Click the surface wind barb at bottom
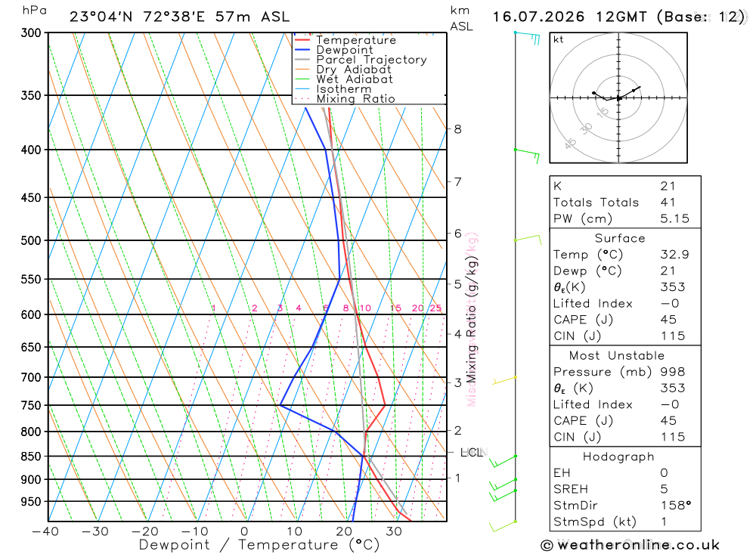Image resolution: width=756 pixels, height=554 pixels. point(503,526)
